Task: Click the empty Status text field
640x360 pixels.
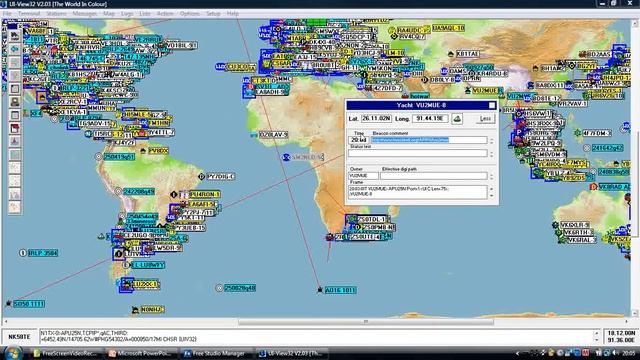Action: pos(417,153)
